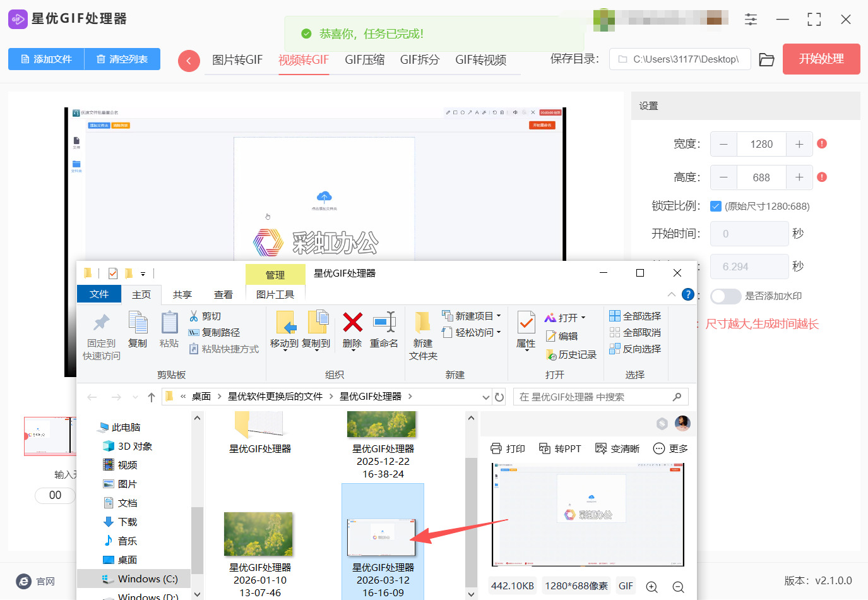Zoom in on the GIF preview
The image size is (868, 600).
pyautogui.click(x=651, y=587)
